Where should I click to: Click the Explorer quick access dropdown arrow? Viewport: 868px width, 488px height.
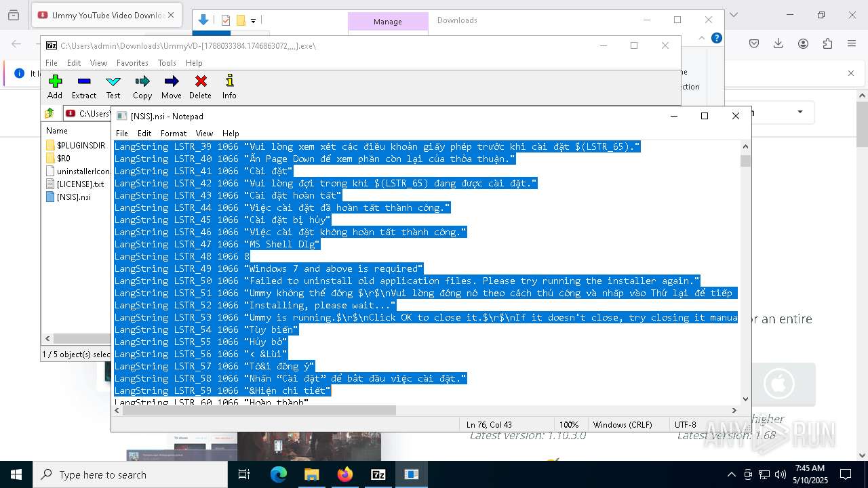coord(253,21)
